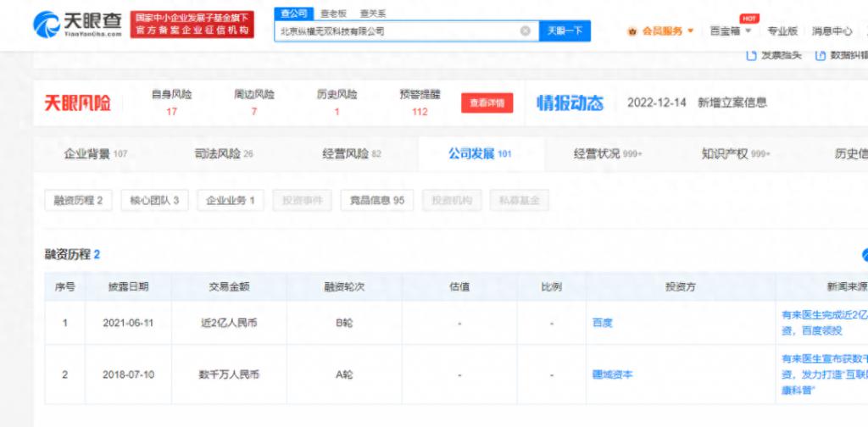This screenshot has height=427, width=868.
Task: Click the company name search input field
Action: [397, 31]
